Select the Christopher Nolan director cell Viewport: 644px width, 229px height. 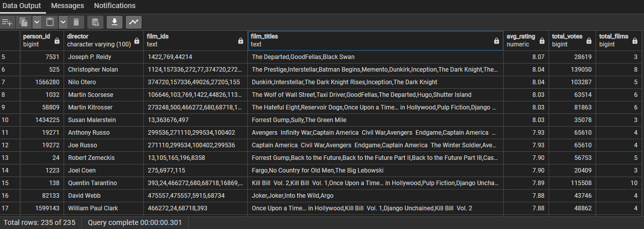[104, 70]
